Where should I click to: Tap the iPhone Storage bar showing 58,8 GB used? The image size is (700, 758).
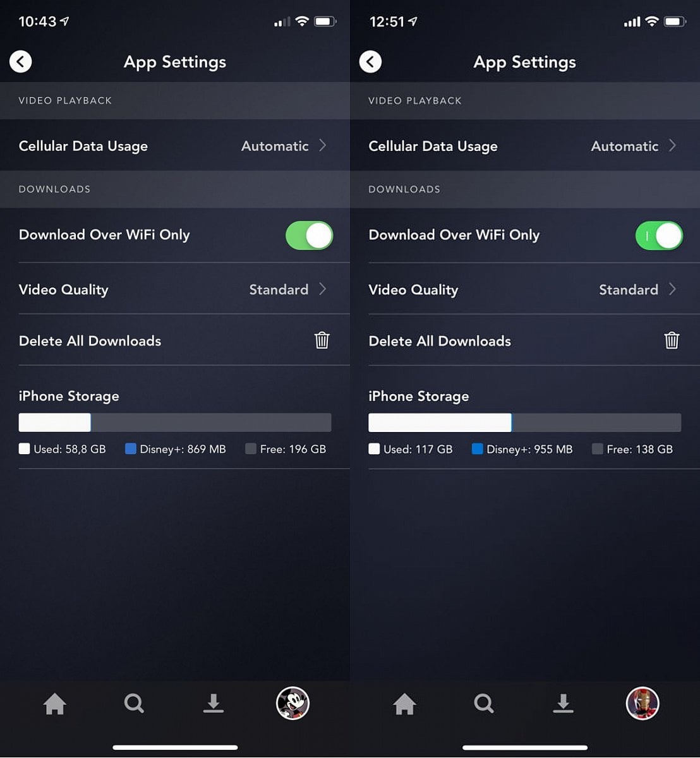pos(175,423)
